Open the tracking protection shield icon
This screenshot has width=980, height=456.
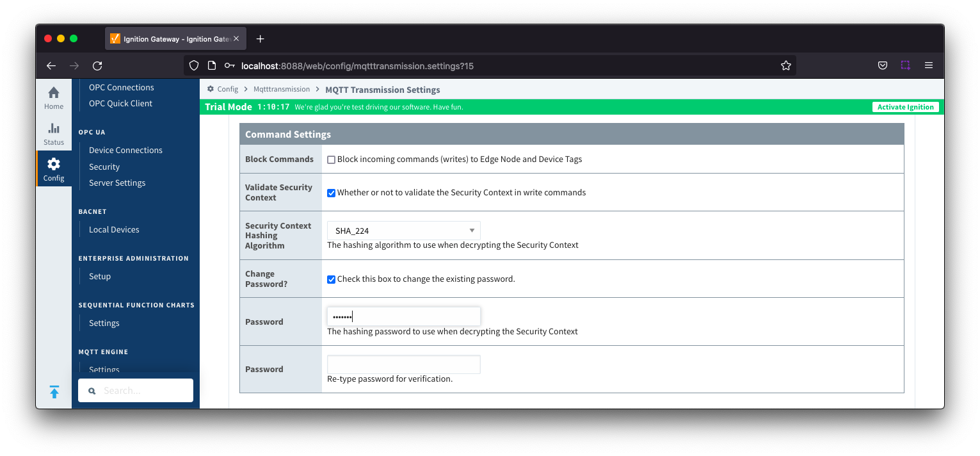pyautogui.click(x=194, y=65)
